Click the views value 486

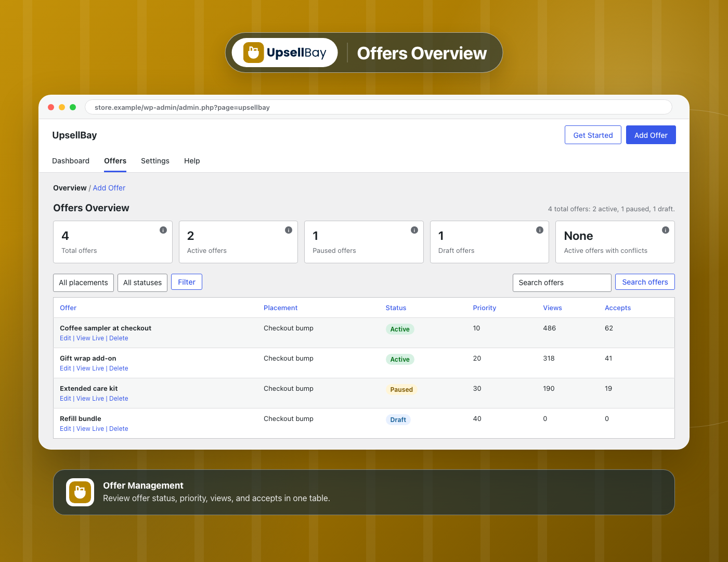click(549, 328)
